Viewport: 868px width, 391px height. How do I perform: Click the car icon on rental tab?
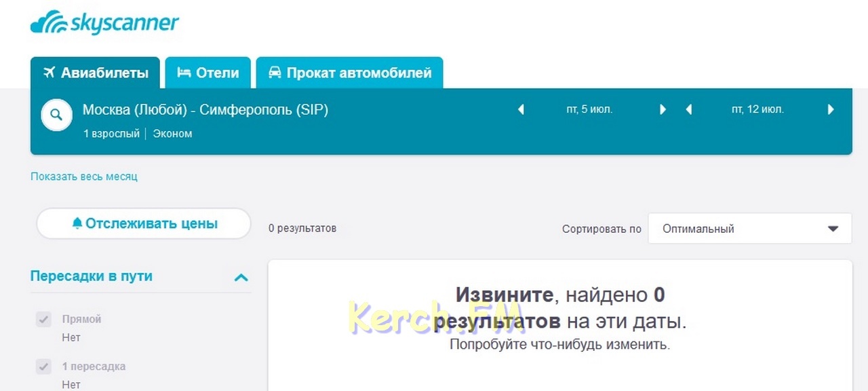click(x=275, y=73)
